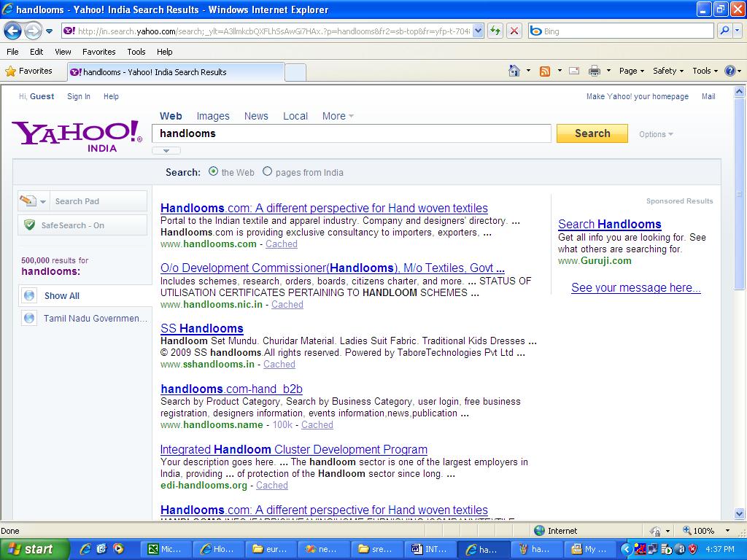Expand the Feeds button dropdown arrow

tap(560, 71)
